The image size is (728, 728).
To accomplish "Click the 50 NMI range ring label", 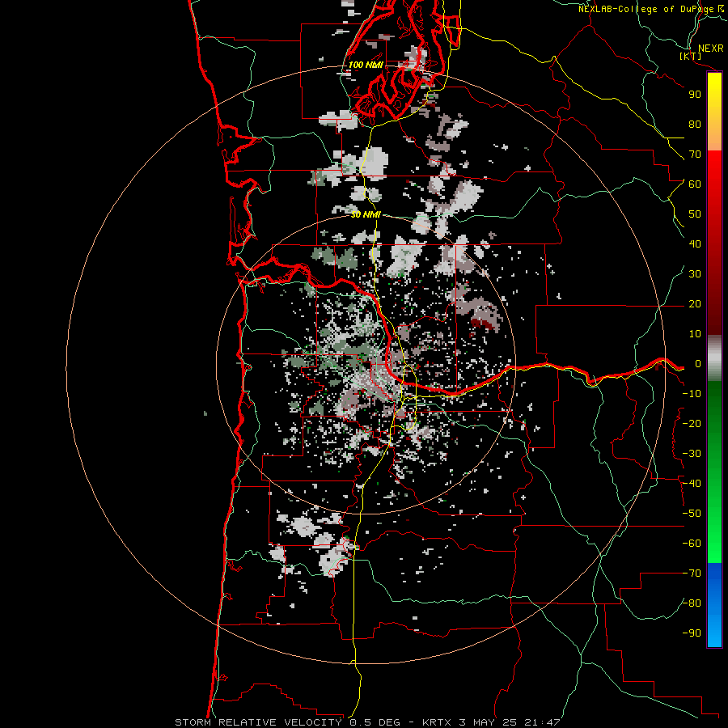I will [x=366, y=214].
